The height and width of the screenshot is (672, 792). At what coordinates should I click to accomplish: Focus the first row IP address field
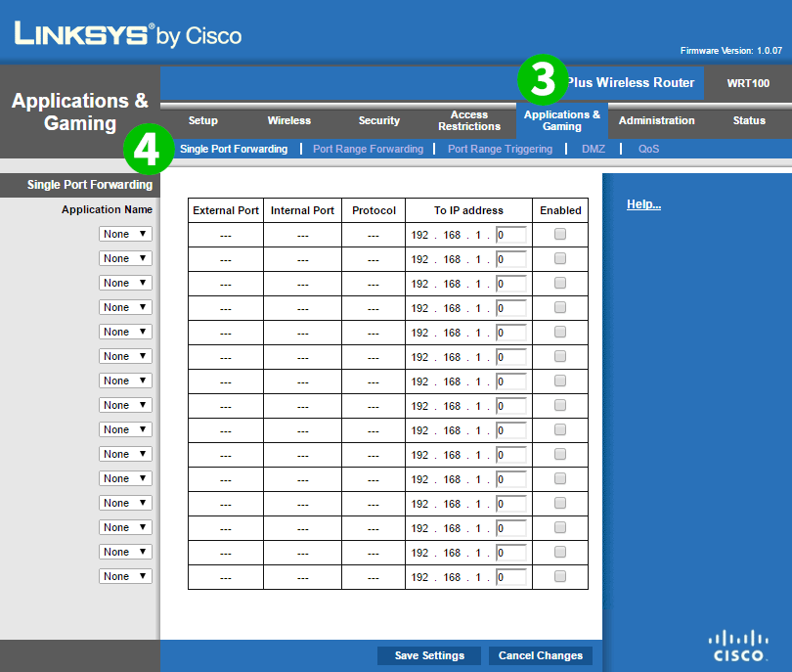coord(511,235)
